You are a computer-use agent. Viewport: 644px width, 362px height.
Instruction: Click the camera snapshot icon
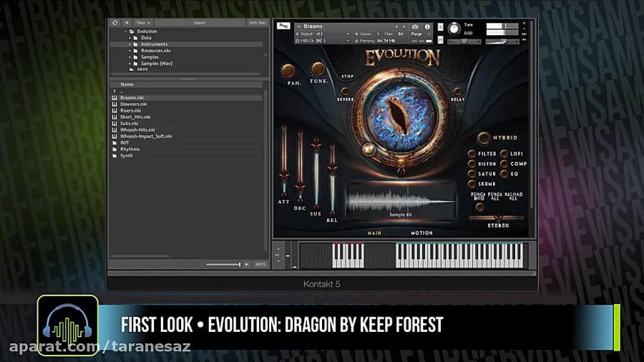pos(415,26)
